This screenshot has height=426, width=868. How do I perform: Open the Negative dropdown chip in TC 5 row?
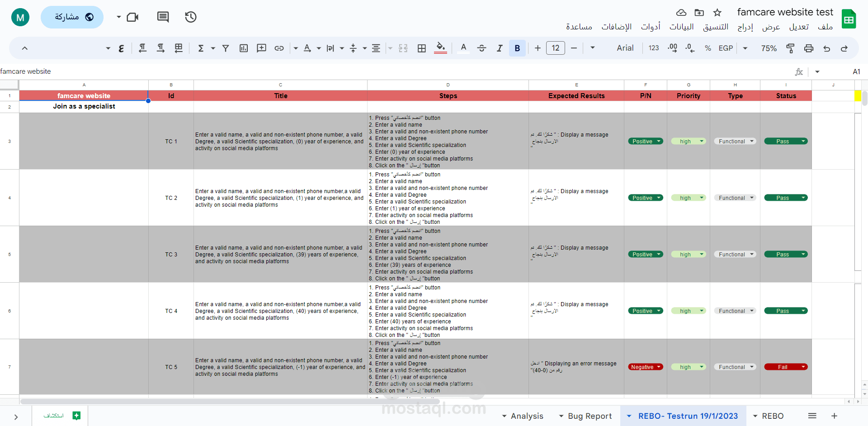[x=646, y=367]
